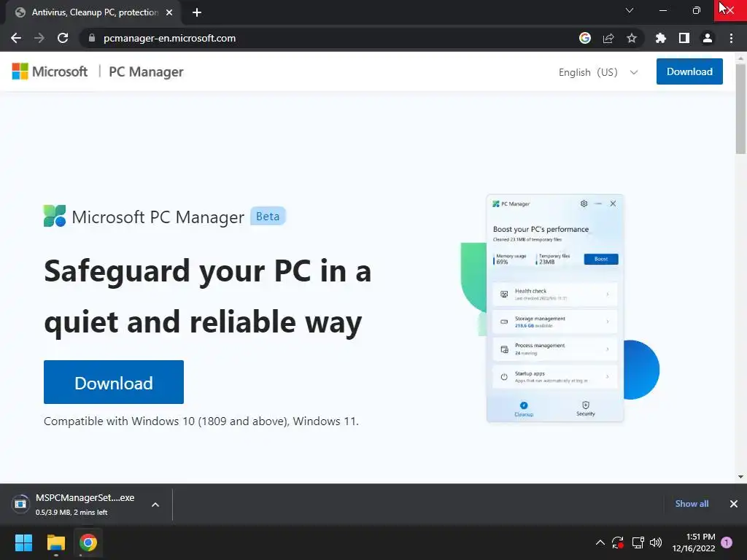Screen dimensions: 747x560
Task: Click the Chrome taskbar icon
Action: click(x=88, y=542)
